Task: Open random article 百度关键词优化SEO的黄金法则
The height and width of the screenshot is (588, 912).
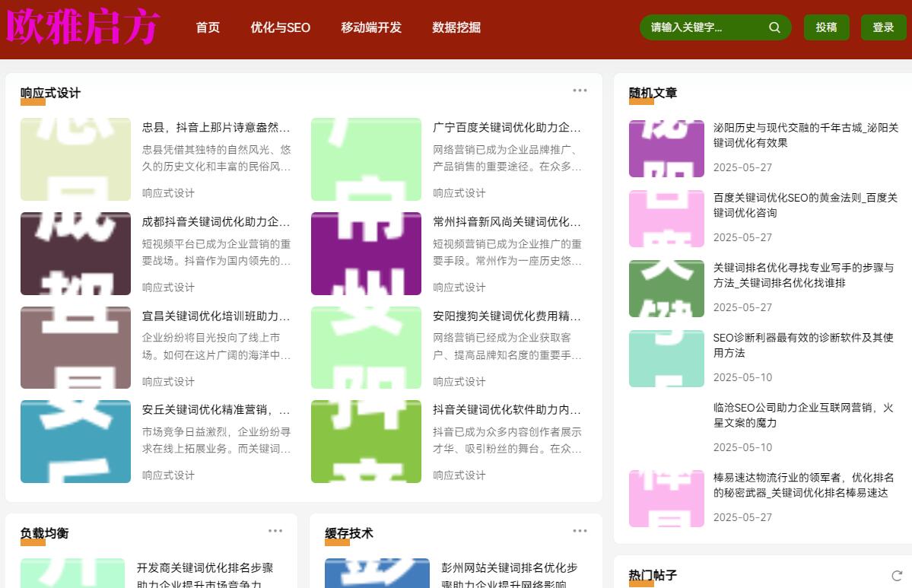Action: click(806, 205)
